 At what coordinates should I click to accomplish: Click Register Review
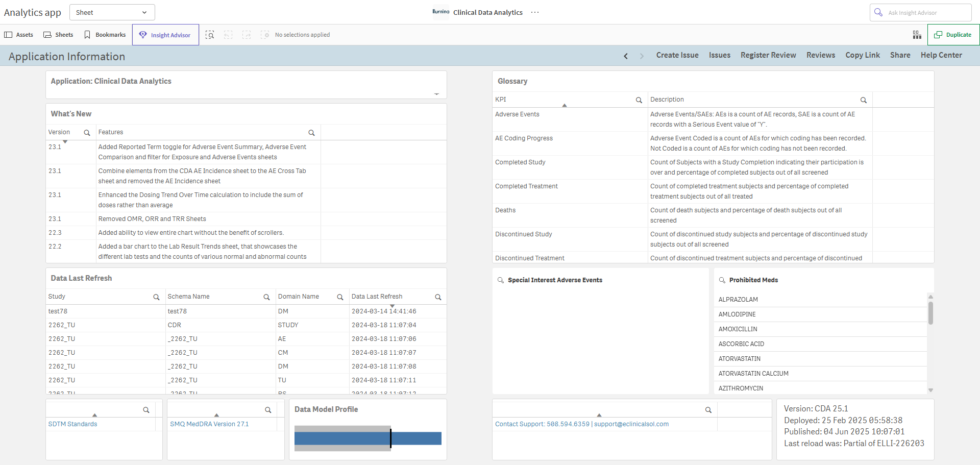click(768, 55)
